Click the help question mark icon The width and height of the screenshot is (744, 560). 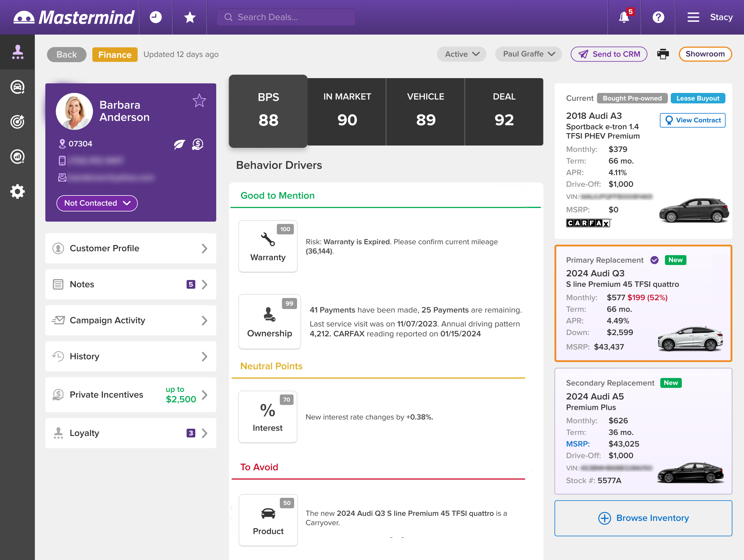pyautogui.click(x=658, y=17)
